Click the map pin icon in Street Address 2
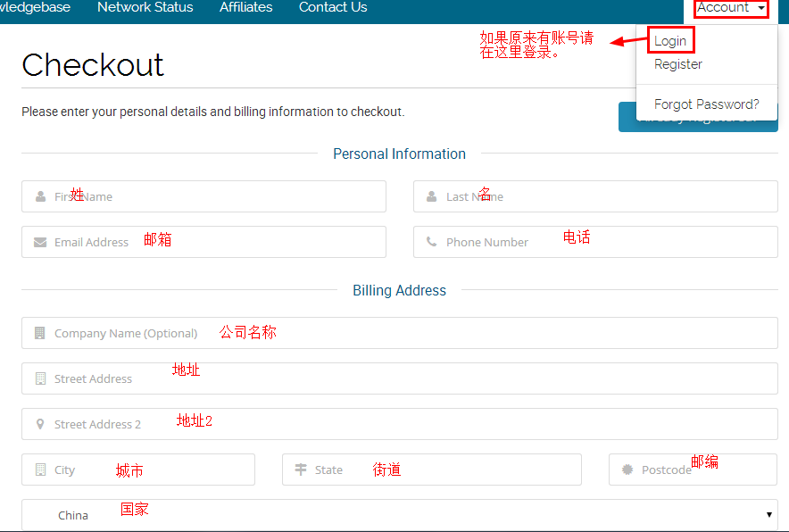This screenshot has width=789, height=532. [39, 424]
